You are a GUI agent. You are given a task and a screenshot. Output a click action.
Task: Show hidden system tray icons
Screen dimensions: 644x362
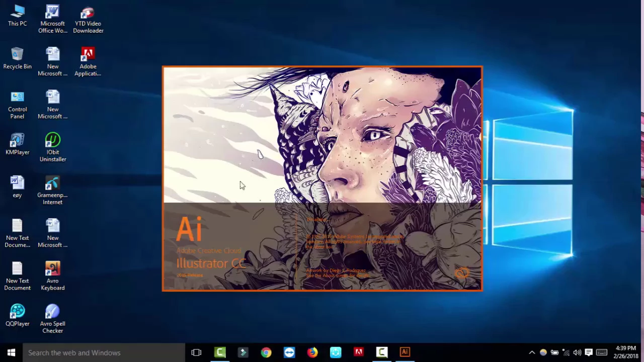pyautogui.click(x=532, y=352)
